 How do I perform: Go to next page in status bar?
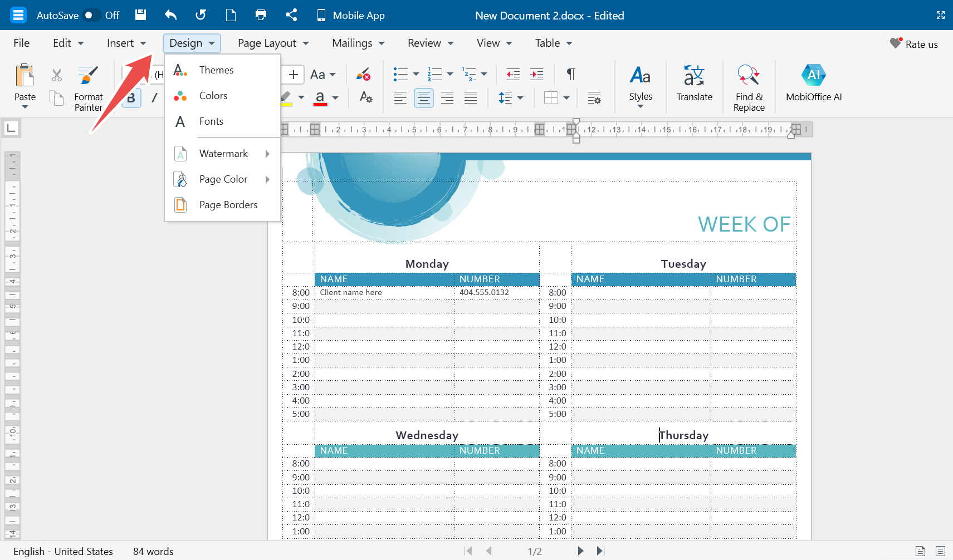580,551
